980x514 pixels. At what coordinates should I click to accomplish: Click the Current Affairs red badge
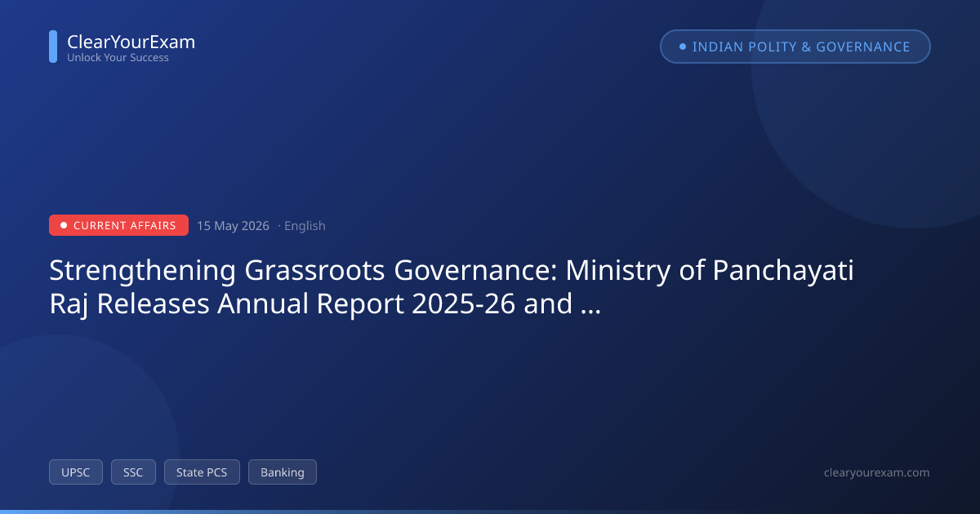[x=118, y=225]
